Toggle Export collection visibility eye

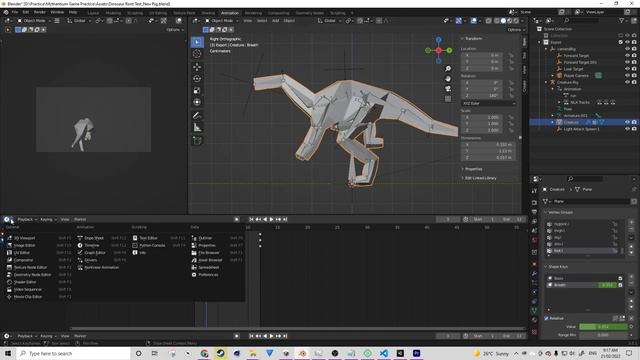click(628, 42)
